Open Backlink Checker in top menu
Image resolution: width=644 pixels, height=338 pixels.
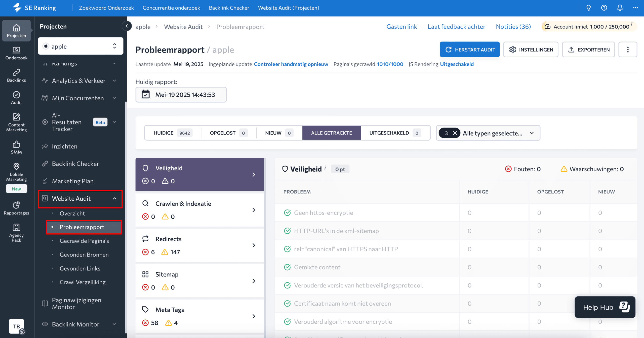229,8
